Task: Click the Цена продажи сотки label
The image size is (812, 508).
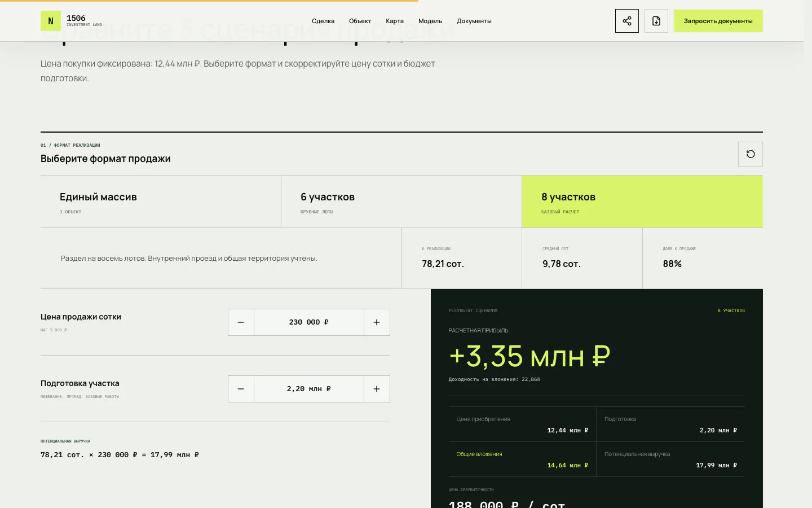Action: [81, 317]
